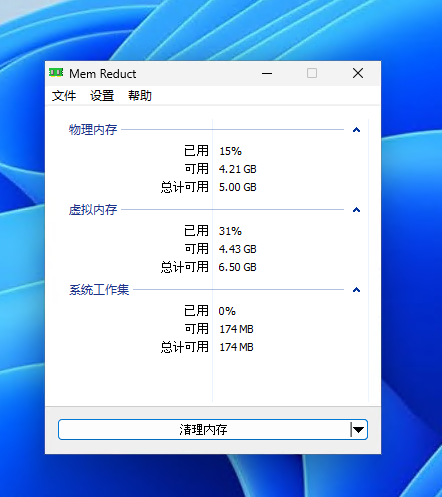Collapse the 物理内存 section chevron
442x497 pixels.
click(356, 130)
